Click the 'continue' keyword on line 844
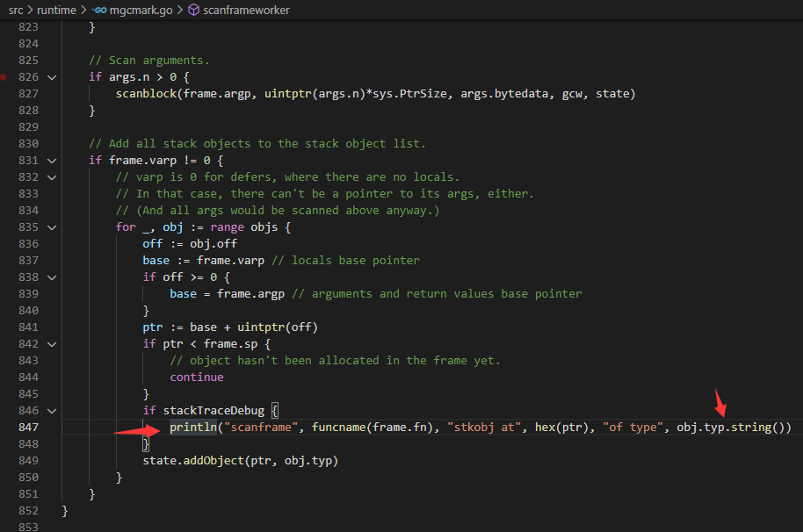 197,377
